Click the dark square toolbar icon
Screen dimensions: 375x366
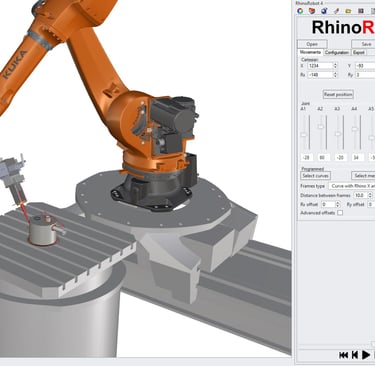[361, 11]
